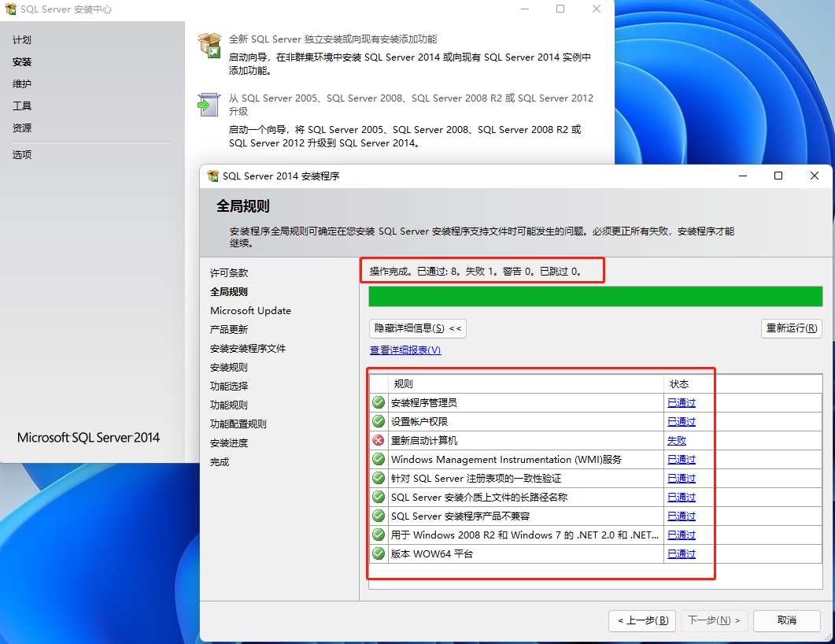
Task: Close the SQL Server 2014 安装程序 window
Action: (x=815, y=176)
